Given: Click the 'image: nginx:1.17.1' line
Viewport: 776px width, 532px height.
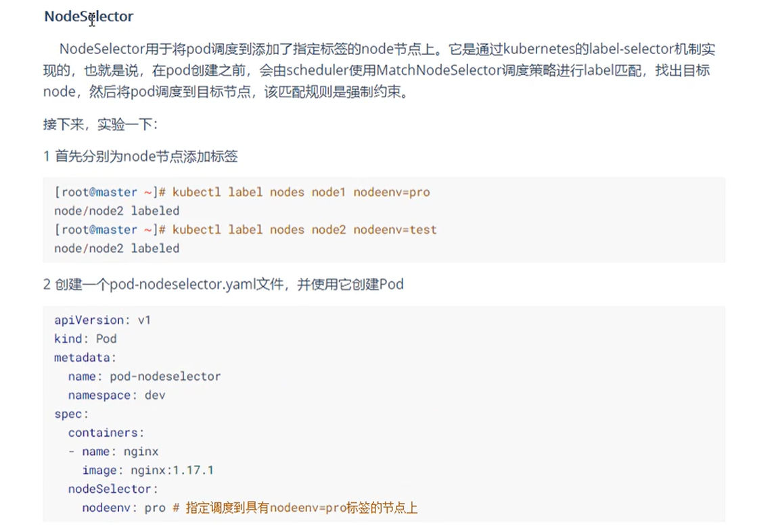Looking at the screenshot, I should click(147, 470).
